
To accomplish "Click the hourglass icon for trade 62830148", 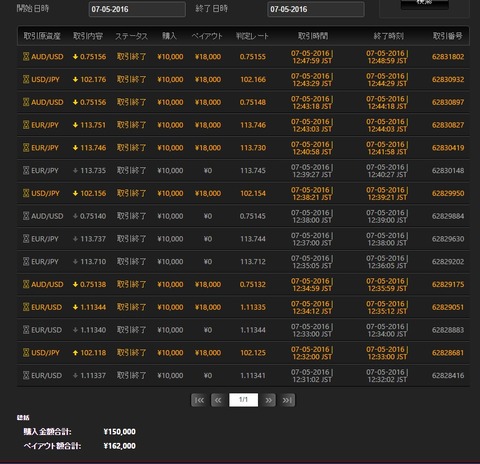I will (26, 171).
